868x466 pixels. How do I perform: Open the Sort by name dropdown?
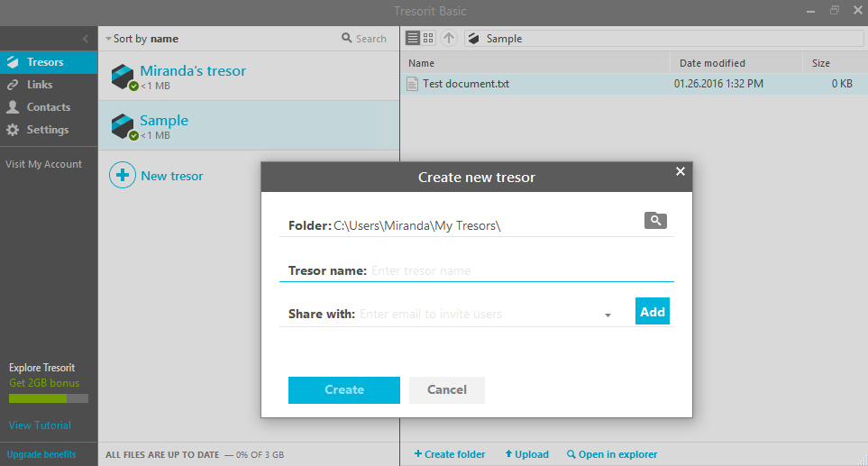tap(142, 39)
